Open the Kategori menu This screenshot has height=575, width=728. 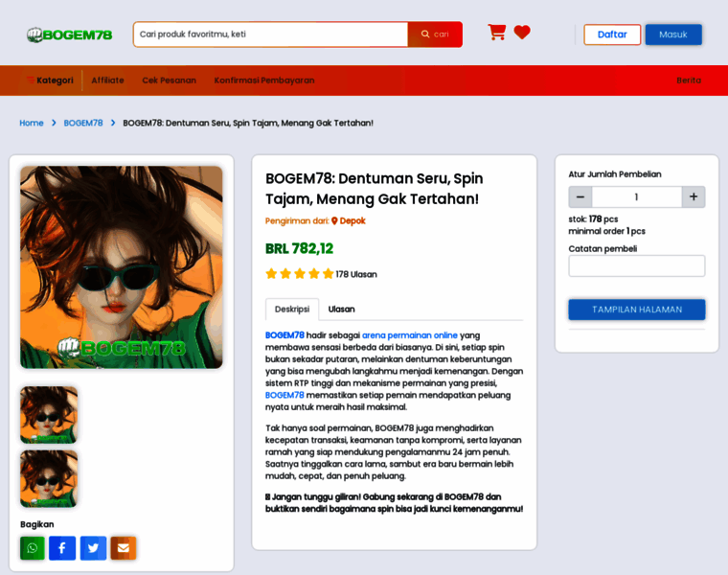(50, 80)
